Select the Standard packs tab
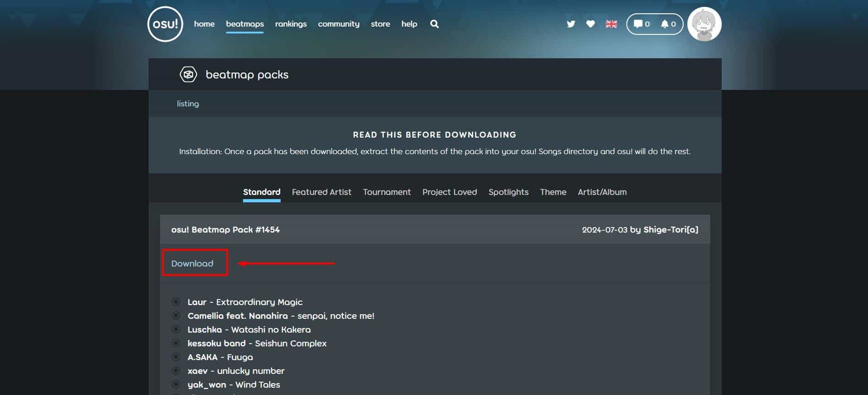Viewport: 868px width, 395px height. click(x=262, y=192)
